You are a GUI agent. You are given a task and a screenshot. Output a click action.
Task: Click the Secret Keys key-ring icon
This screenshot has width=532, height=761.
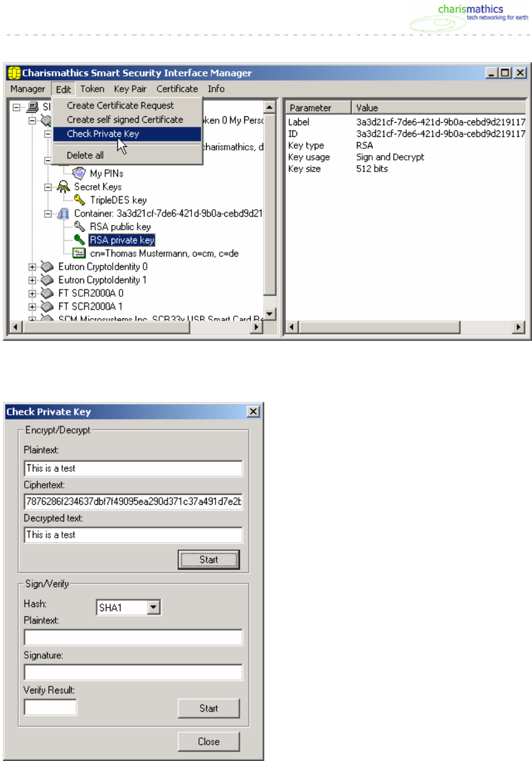tap(65, 187)
